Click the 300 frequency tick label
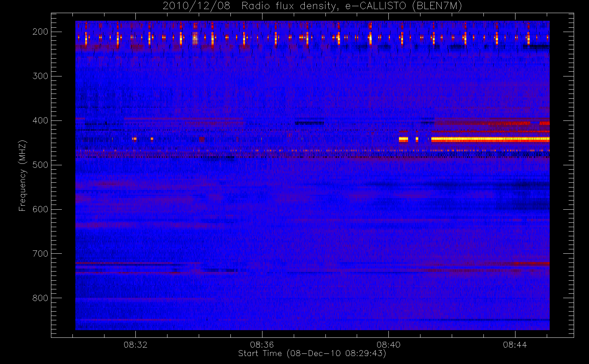589x364 pixels. coord(40,76)
